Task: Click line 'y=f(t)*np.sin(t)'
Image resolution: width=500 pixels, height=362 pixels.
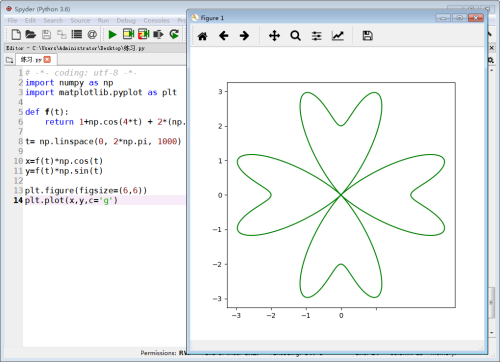Action: tap(64, 171)
